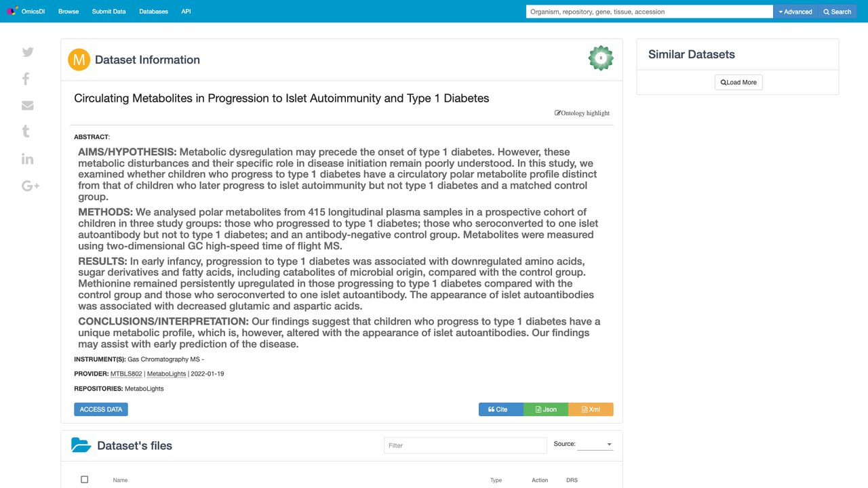Click the green omics score badge
Viewport: 868px width, 488px height.
601,58
